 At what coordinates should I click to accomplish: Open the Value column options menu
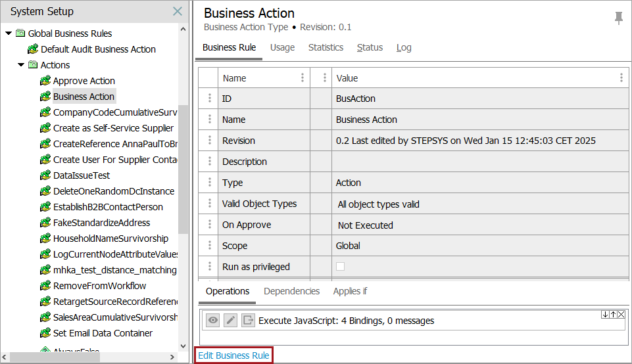621,78
